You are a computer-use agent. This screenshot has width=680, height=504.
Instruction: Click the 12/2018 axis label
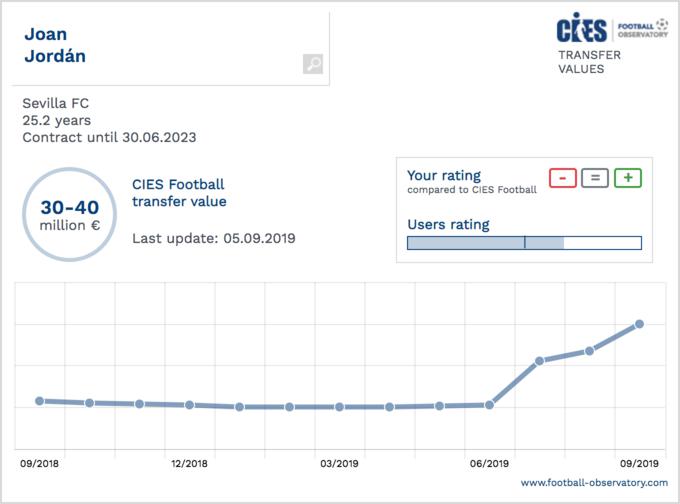pos(189,464)
